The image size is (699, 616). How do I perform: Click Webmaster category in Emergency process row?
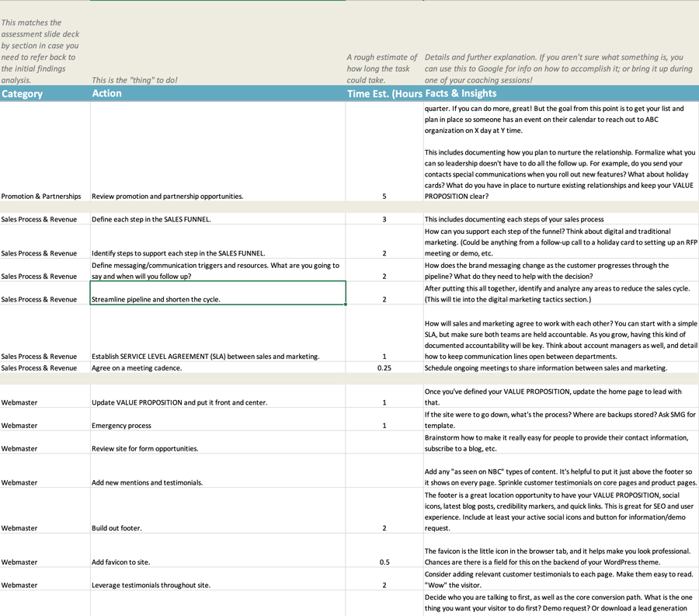pyautogui.click(x=44, y=419)
